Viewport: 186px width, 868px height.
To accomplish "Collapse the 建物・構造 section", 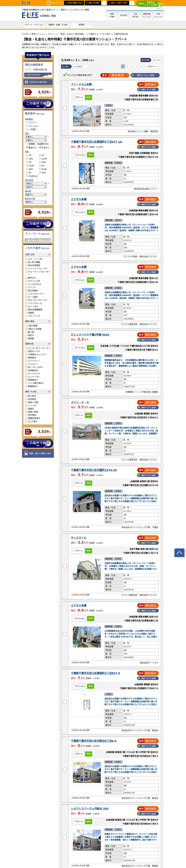I will [38, 321].
